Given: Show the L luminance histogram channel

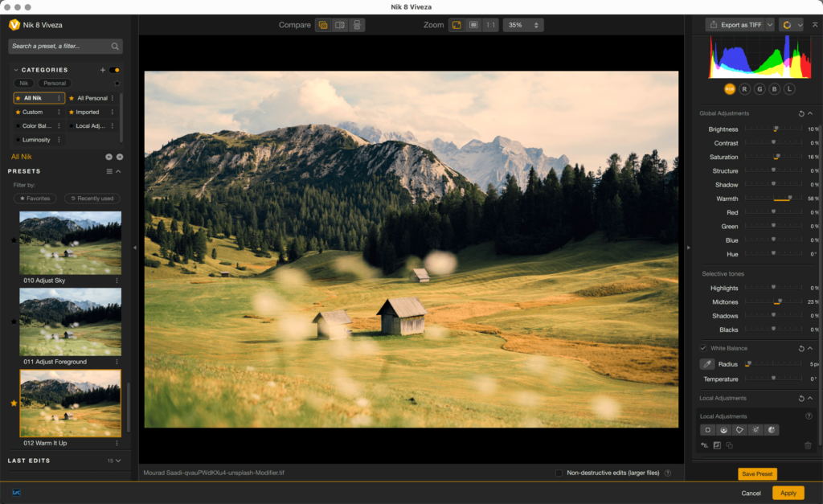Looking at the screenshot, I should coord(789,89).
